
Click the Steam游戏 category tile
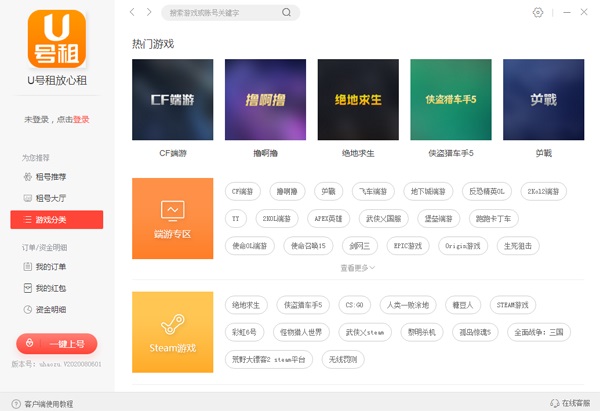[x=173, y=332]
